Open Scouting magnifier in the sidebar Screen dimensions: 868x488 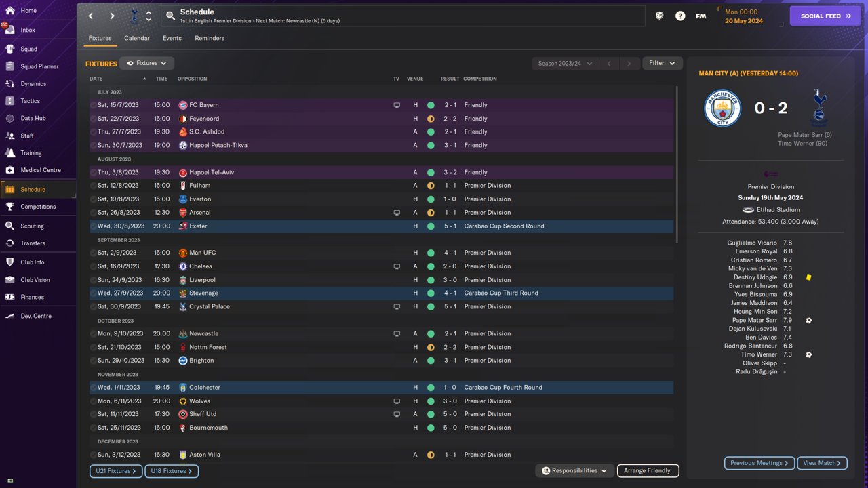[9, 226]
